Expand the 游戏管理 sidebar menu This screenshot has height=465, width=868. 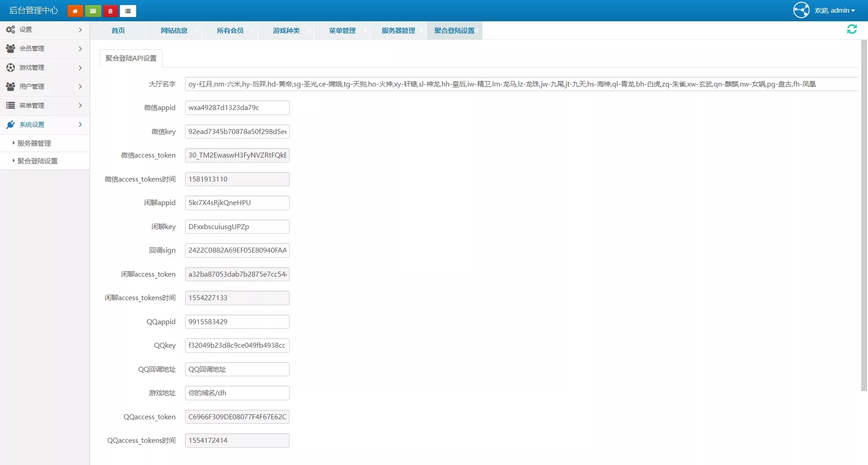(44, 67)
